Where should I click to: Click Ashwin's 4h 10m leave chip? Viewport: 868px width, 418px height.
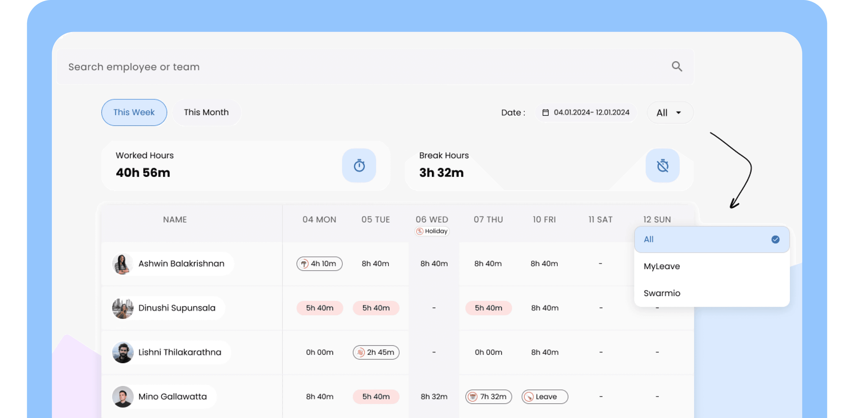(x=319, y=264)
